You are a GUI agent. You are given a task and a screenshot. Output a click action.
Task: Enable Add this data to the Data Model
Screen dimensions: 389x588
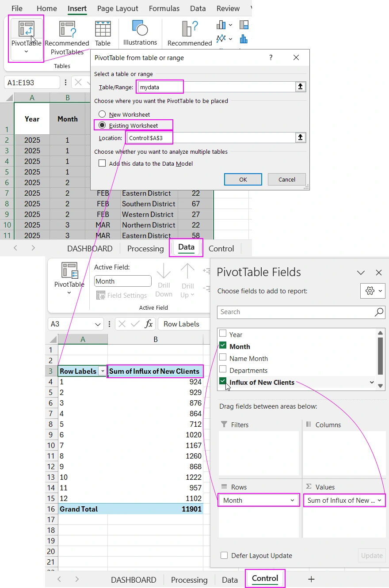point(102,163)
